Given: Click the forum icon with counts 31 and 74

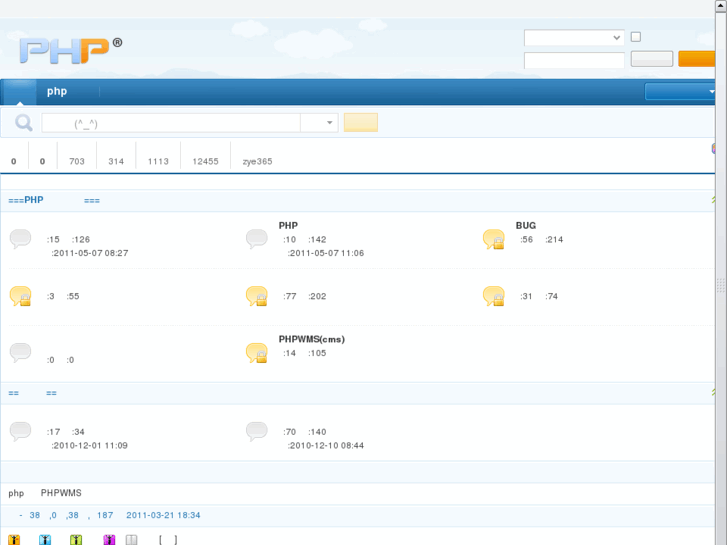Looking at the screenshot, I should point(493,296).
